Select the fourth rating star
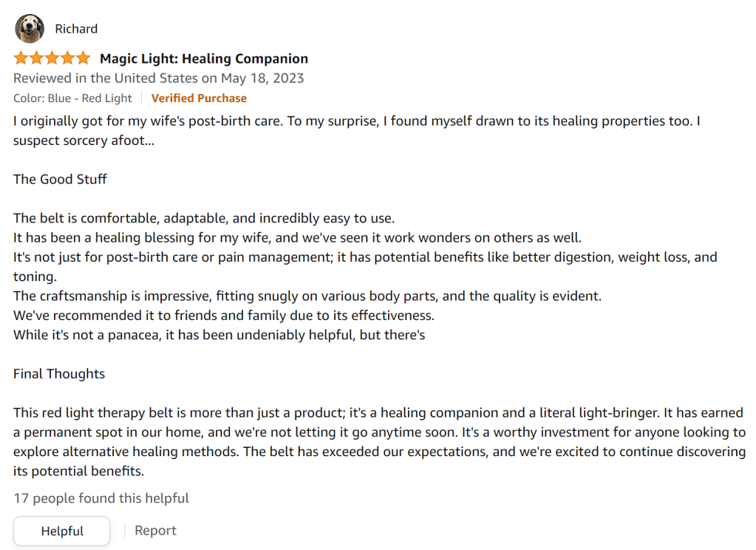 (x=69, y=57)
